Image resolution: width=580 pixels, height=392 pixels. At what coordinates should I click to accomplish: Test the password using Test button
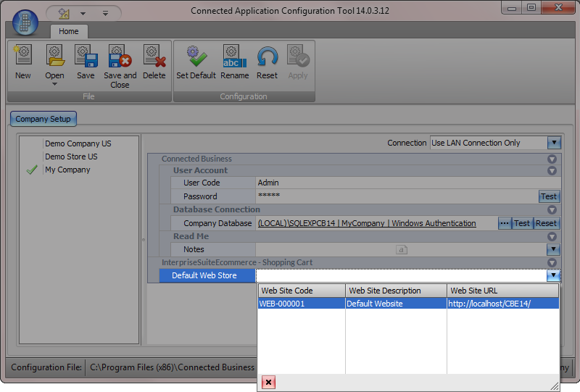pos(549,196)
